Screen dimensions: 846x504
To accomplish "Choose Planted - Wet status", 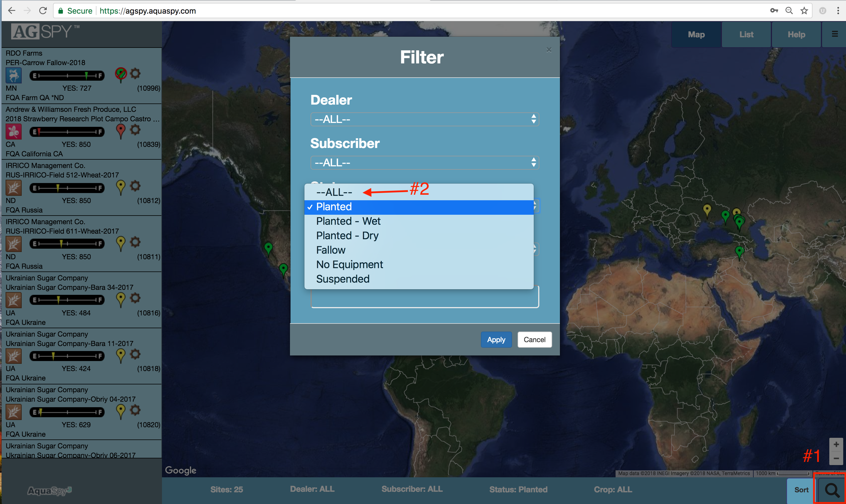I will tap(419, 221).
